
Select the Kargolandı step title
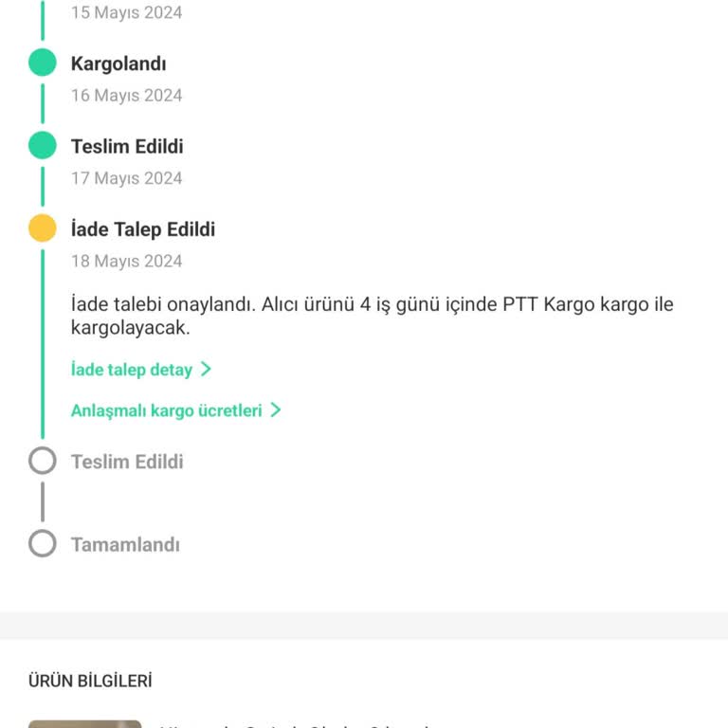click(118, 64)
